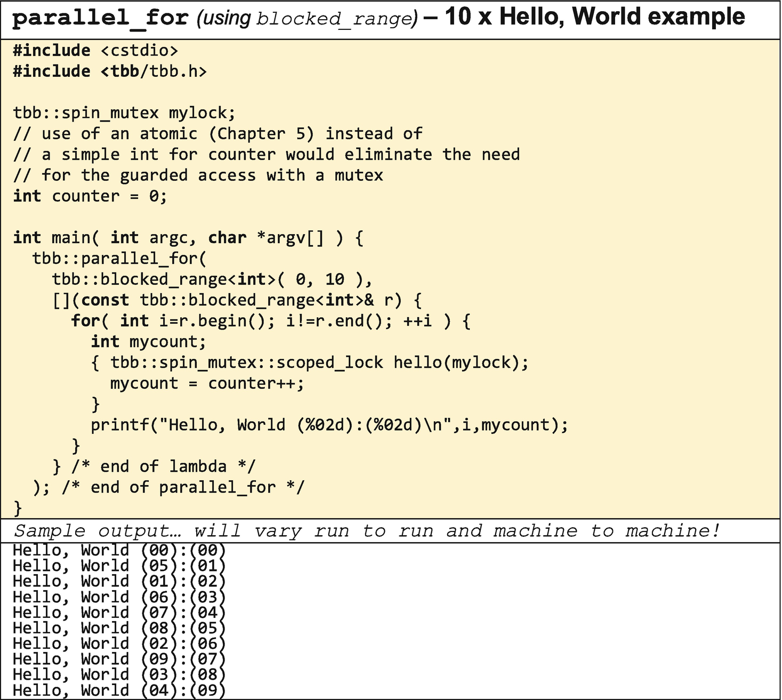Viewport: 782px width, 700px height.
Task: Click the comment "// for the guarded access with a mutex"
Action: (198, 175)
